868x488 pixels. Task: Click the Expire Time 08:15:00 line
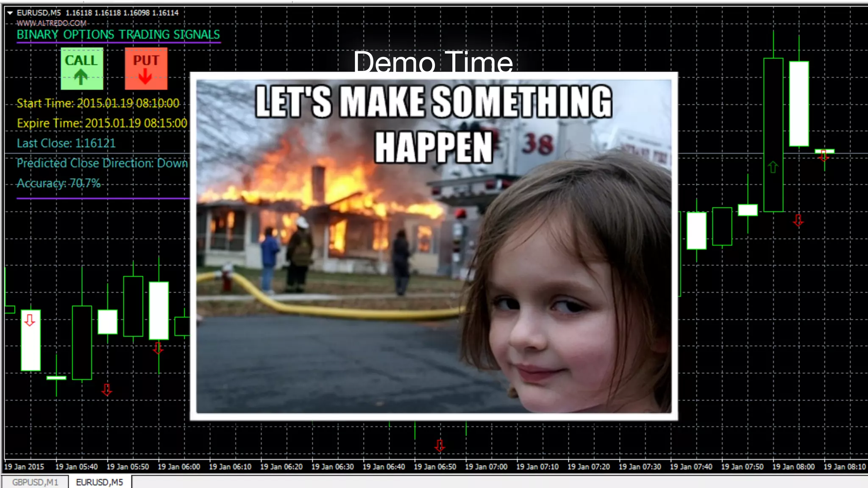pyautogui.click(x=102, y=123)
